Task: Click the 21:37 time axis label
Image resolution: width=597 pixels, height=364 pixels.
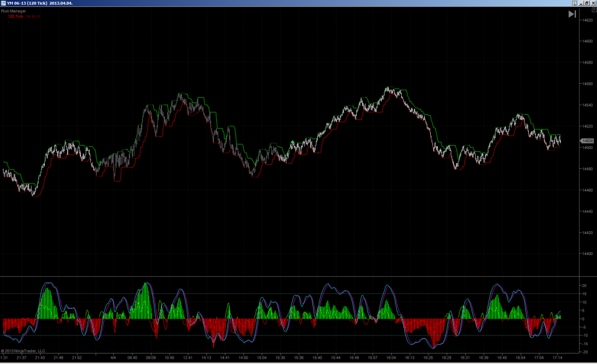Action: pyautogui.click(x=22, y=358)
